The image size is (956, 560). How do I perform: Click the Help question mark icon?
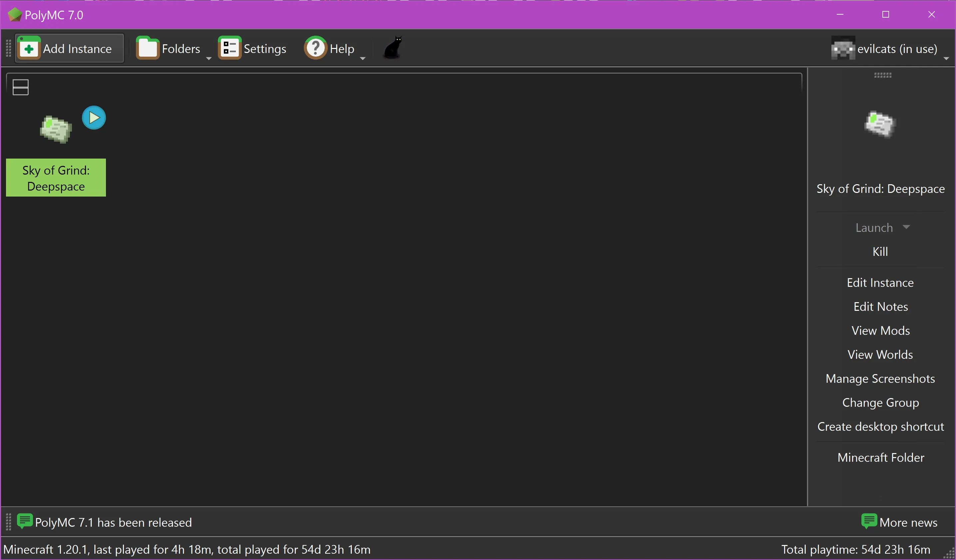[x=315, y=48]
